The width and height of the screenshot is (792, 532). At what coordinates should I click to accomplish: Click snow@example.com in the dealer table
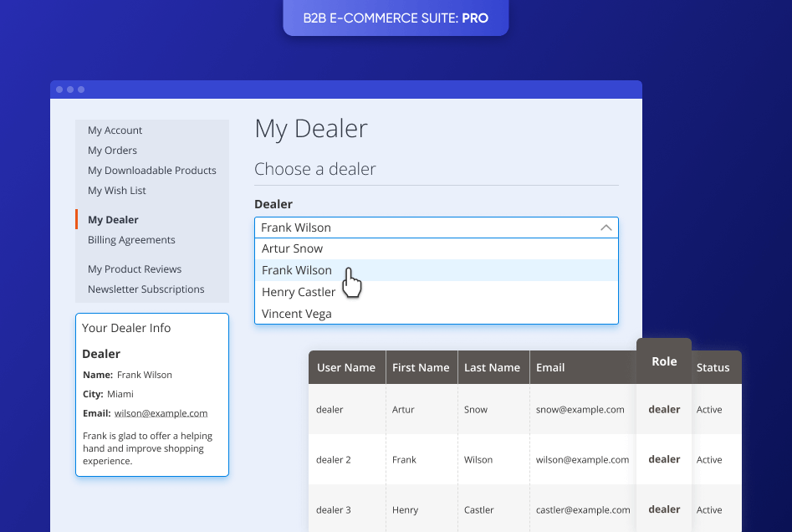coord(580,409)
